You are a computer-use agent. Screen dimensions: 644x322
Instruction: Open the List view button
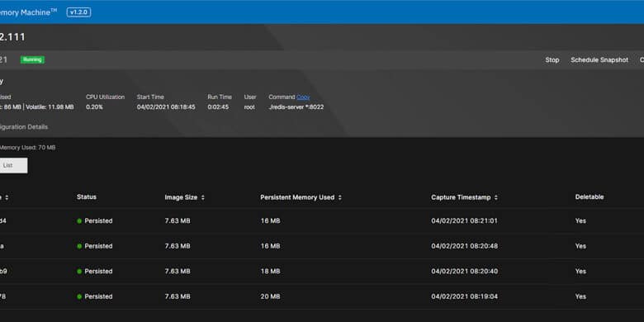[12, 165]
